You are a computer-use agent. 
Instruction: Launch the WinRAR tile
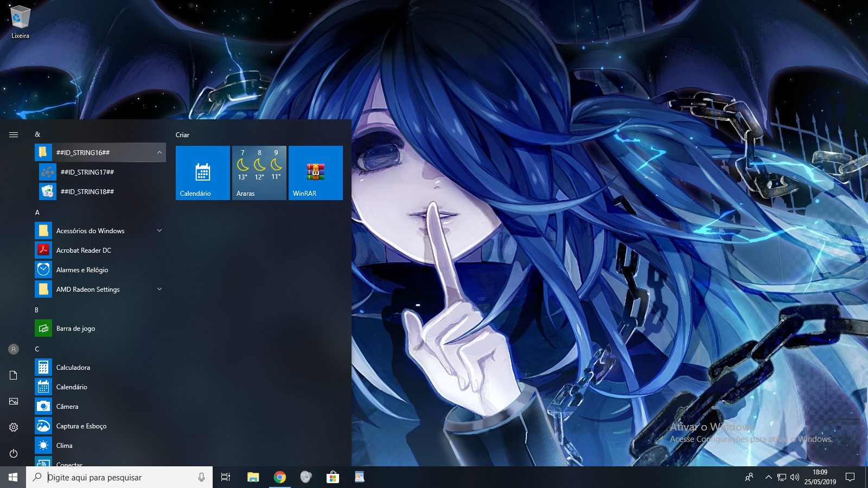pyautogui.click(x=316, y=173)
